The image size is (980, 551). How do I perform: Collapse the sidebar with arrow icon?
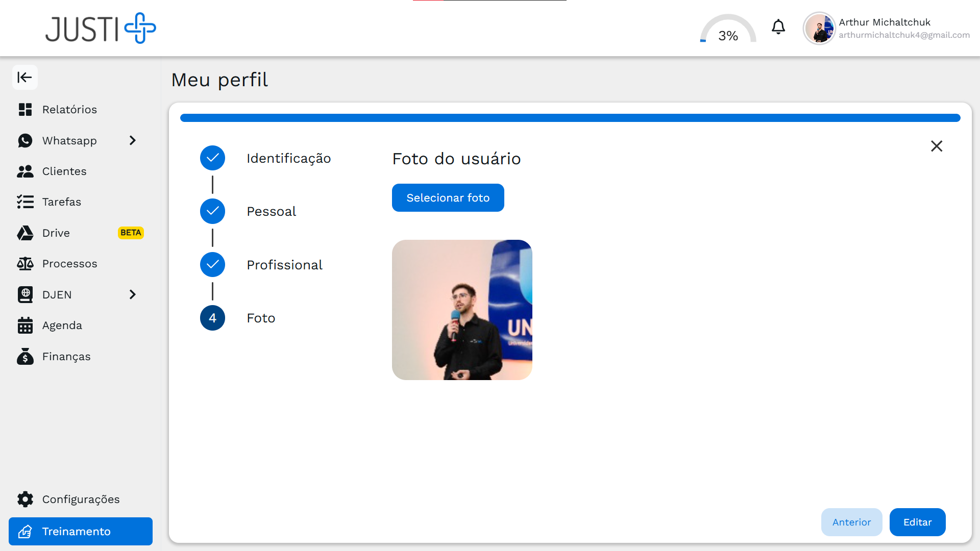[24, 78]
